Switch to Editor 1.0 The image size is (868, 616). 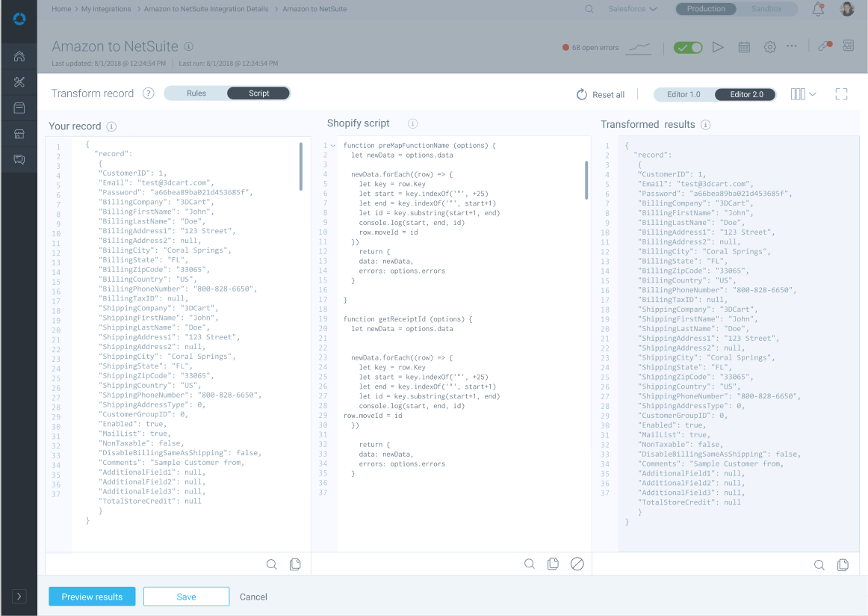click(x=683, y=94)
